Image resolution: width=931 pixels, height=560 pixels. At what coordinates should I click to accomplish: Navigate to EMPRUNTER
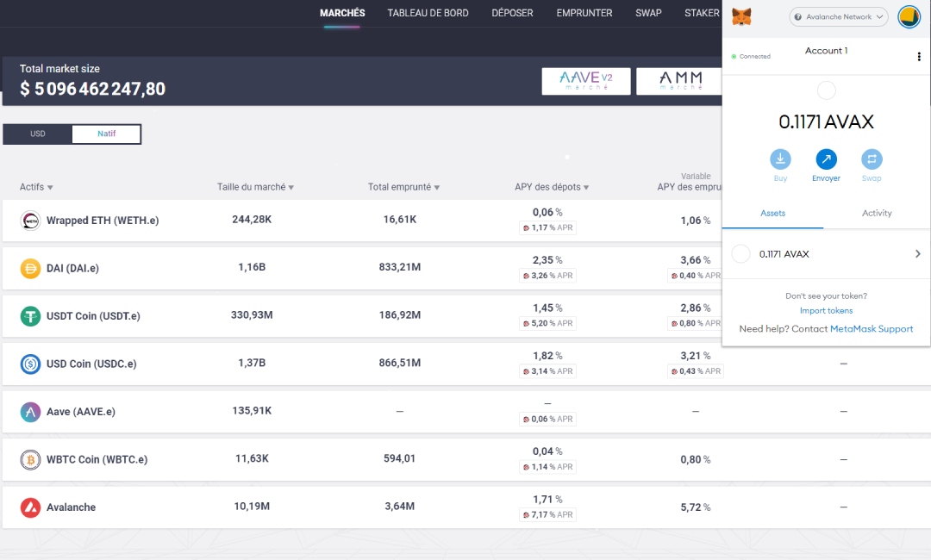coord(584,13)
